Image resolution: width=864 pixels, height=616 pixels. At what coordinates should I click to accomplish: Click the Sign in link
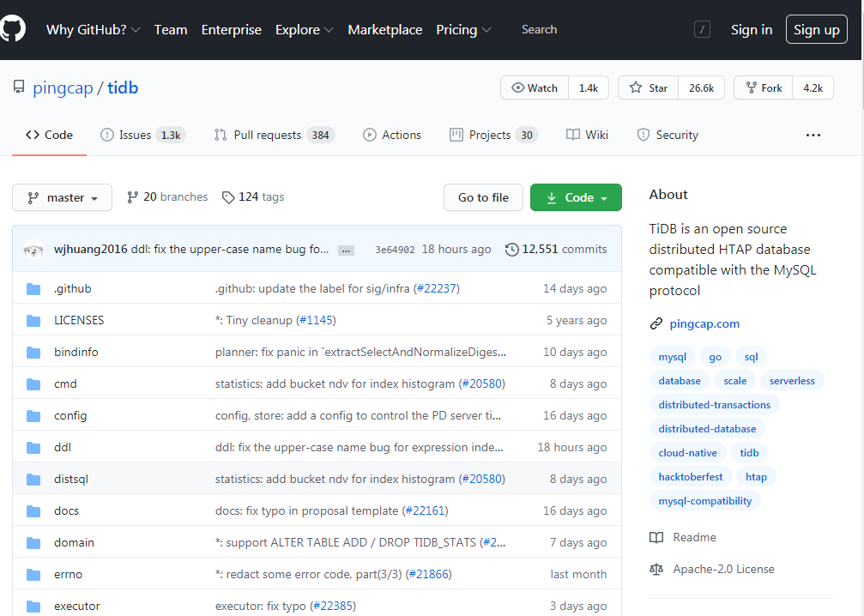(752, 30)
